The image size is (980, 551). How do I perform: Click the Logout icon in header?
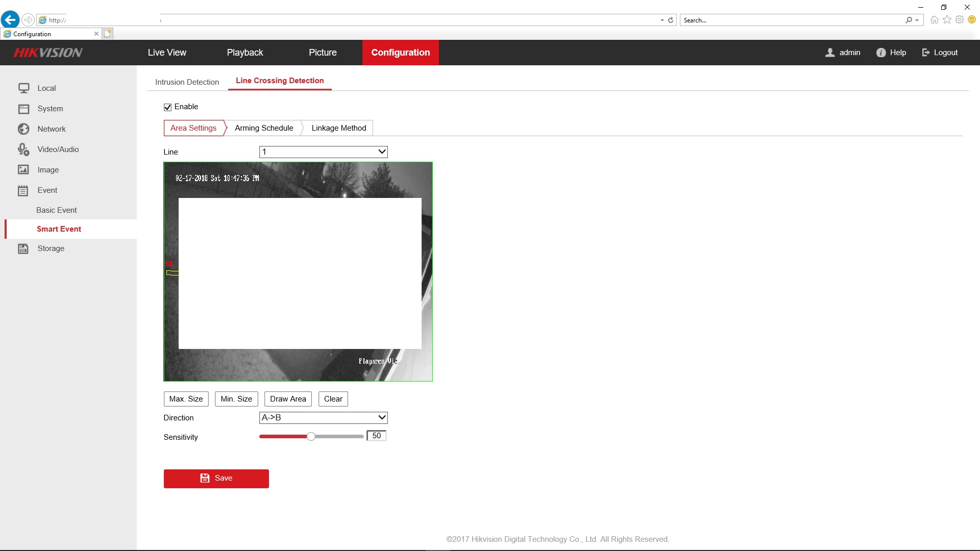coord(926,53)
